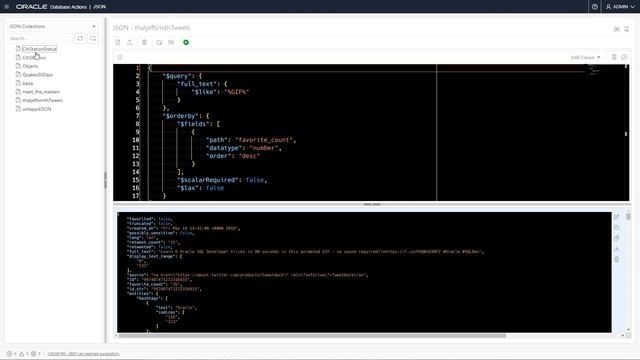
Task: Click the icon left of run button
Action: tap(171, 42)
